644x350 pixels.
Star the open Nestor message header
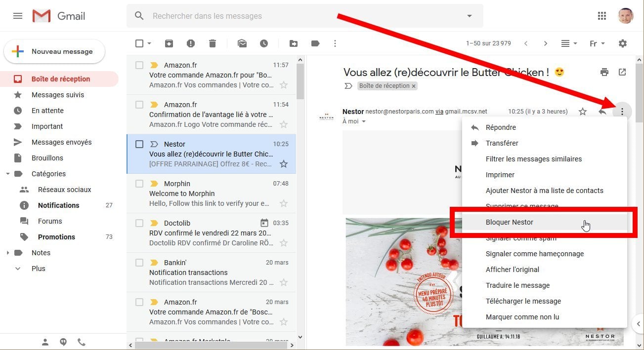(583, 112)
